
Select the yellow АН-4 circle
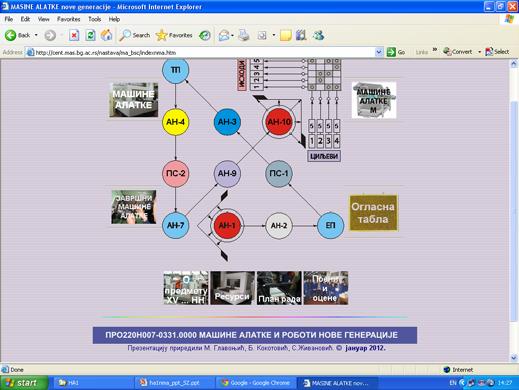click(x=175, y=122)
